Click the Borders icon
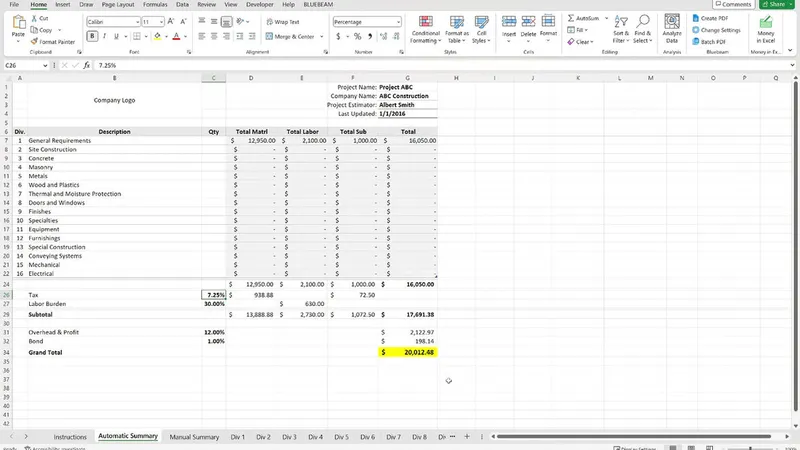 point(136,36)
